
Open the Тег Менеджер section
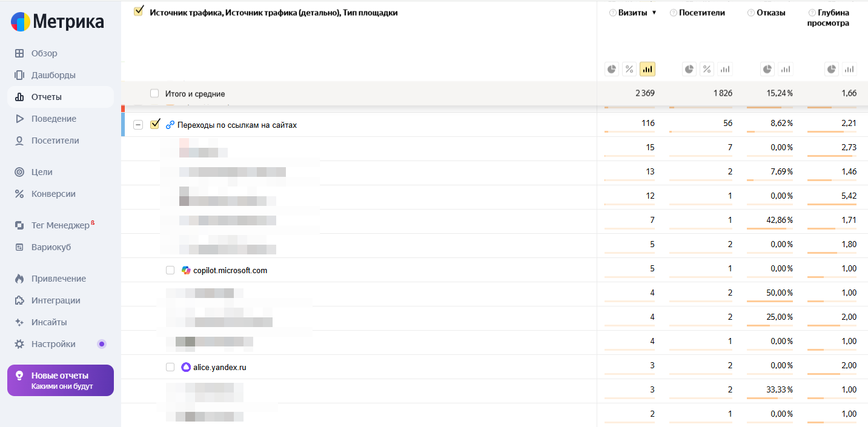pos(59,225)
